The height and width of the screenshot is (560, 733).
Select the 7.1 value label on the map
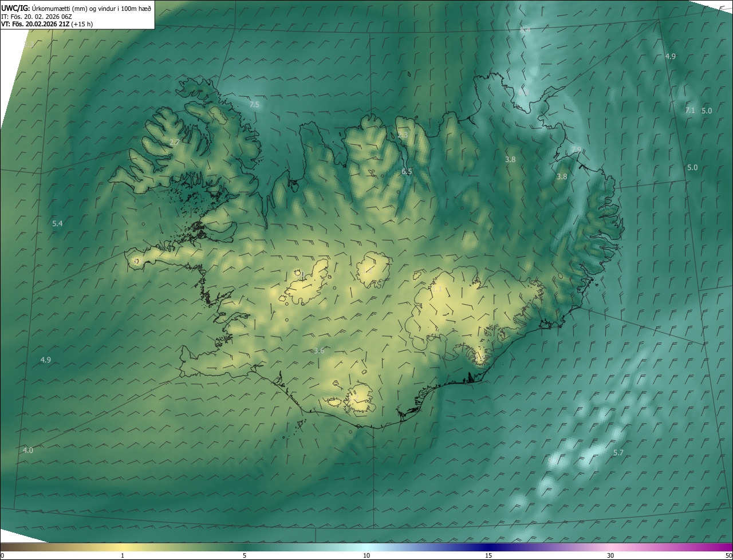tap(690, 111)
